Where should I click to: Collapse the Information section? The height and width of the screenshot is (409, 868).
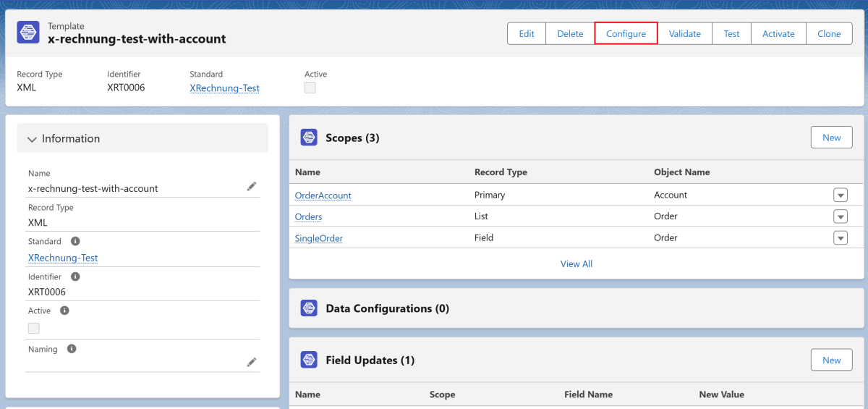point(32,139)
